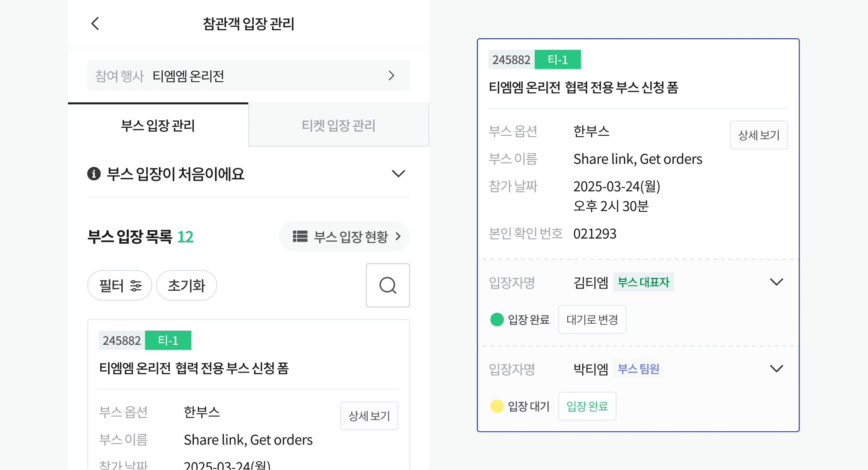Click 입장 대기 status label
This screenshot has width=868, height=470.
click(x=529, y=406)
